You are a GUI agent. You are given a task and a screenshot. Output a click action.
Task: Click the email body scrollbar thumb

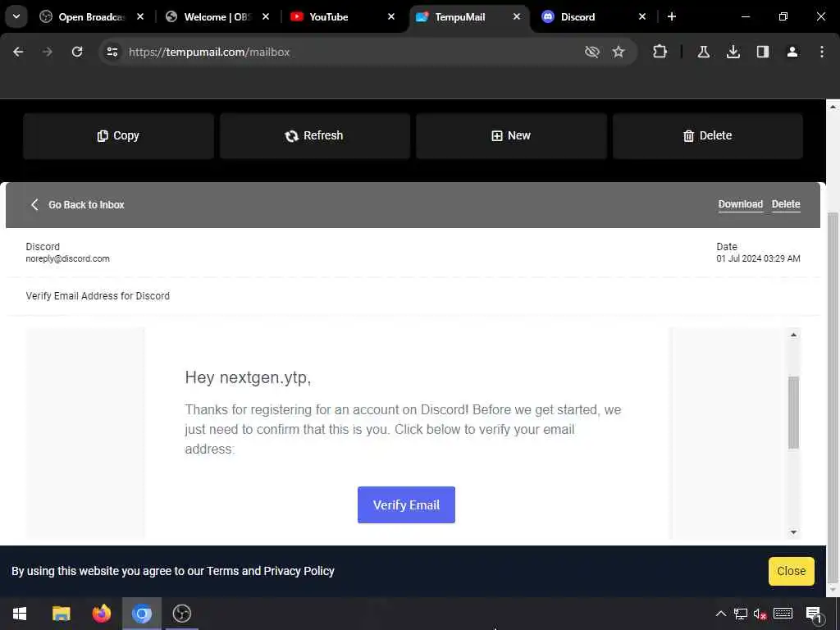(x=793, y=413)
